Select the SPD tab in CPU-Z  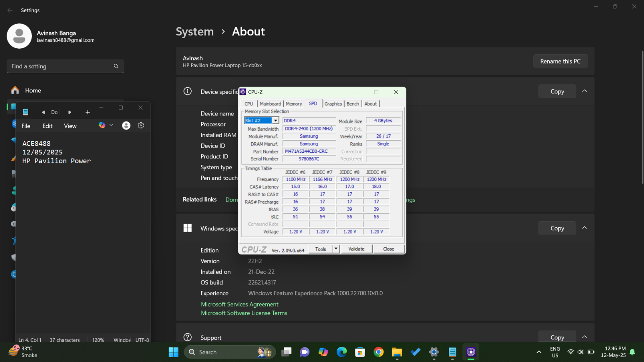pos(313,103)
